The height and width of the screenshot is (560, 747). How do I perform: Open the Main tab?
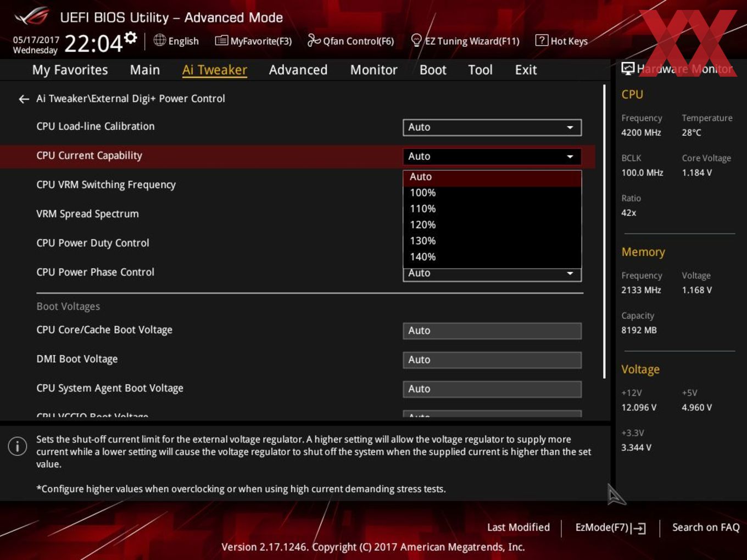pyautogui.click(x=145, y=70)
